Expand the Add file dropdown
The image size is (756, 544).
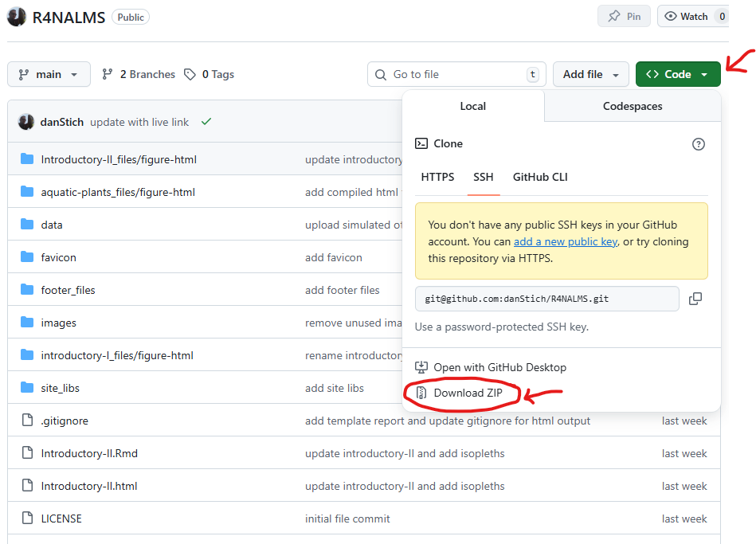pyautogui.click(x=590, y=74)
